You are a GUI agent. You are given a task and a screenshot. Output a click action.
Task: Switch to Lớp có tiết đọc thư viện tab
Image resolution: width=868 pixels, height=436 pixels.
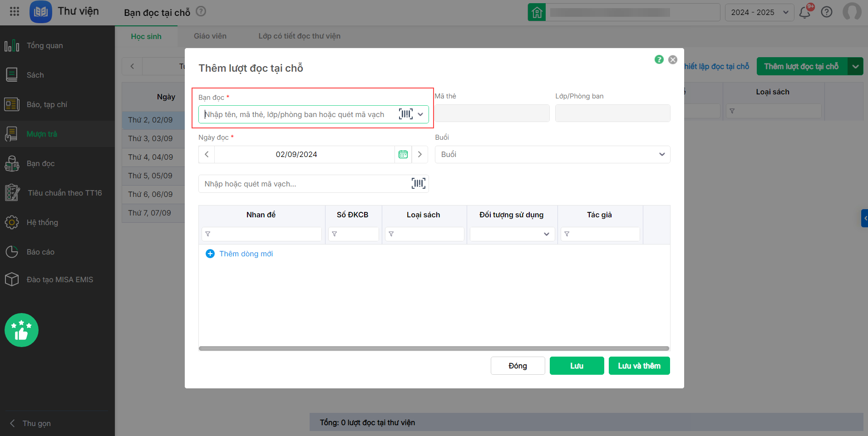pos(299,36)
